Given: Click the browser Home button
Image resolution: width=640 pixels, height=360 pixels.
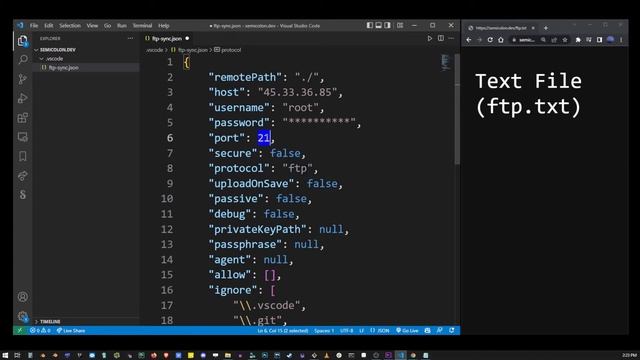Looking at the screenshot, I should coord(501,40).
